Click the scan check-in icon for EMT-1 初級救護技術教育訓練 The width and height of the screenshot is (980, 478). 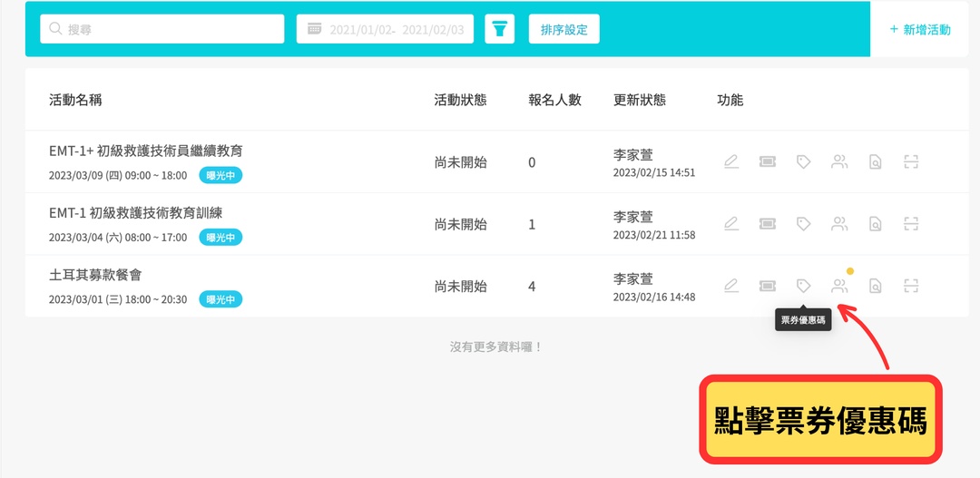911,224
